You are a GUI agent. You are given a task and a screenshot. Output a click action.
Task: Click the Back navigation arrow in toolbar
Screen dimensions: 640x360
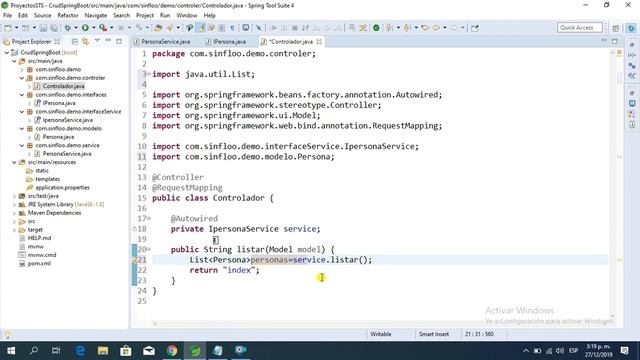coord(436,28)
